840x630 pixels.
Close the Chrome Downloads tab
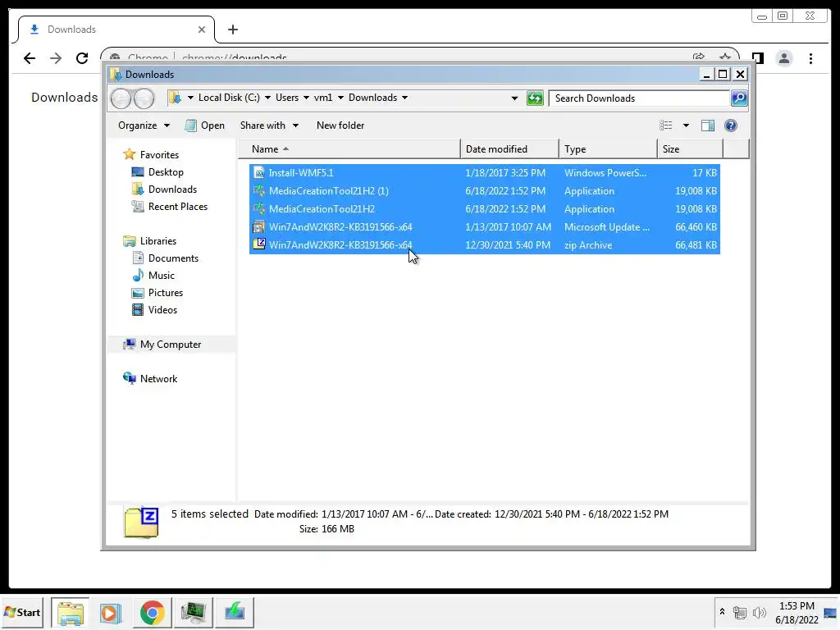202,30
